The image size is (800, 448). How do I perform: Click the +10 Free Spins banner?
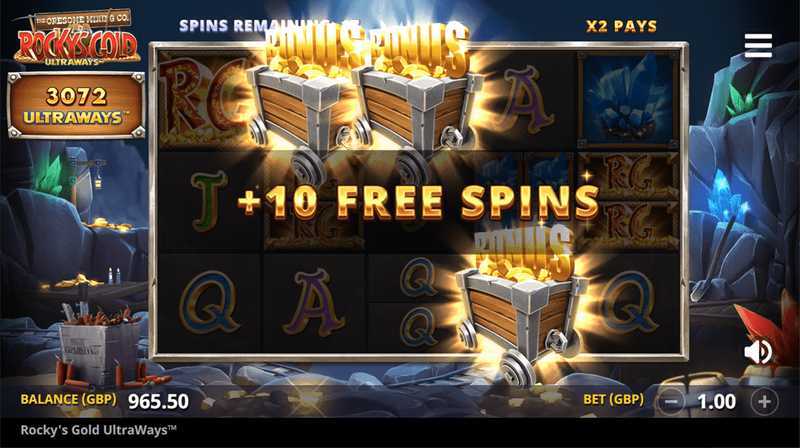click(x=418, y=201)
